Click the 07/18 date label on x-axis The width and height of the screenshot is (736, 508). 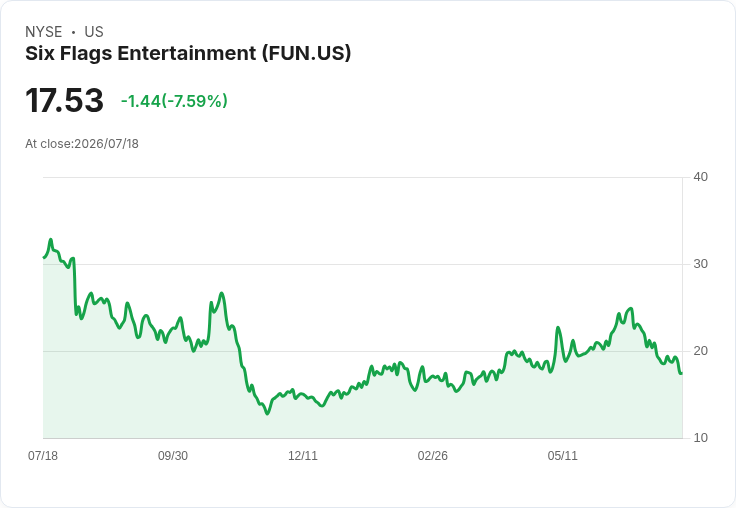[x=43, y=455]
